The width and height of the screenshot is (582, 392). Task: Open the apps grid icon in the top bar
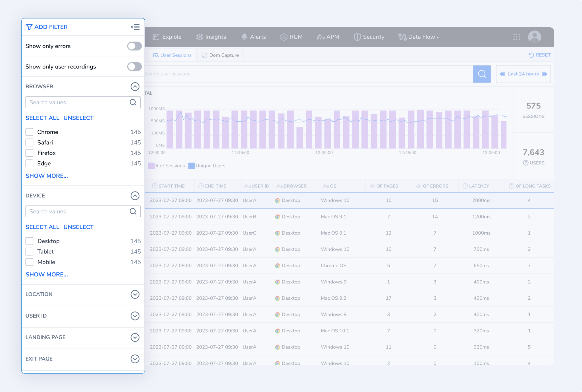tap(517, 37)
